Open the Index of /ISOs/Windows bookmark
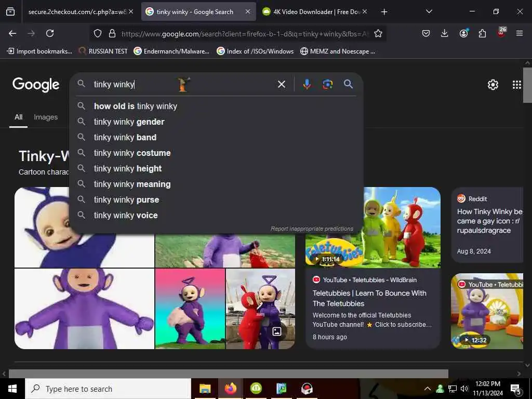 pyautogui.click(x=255, y=51)
